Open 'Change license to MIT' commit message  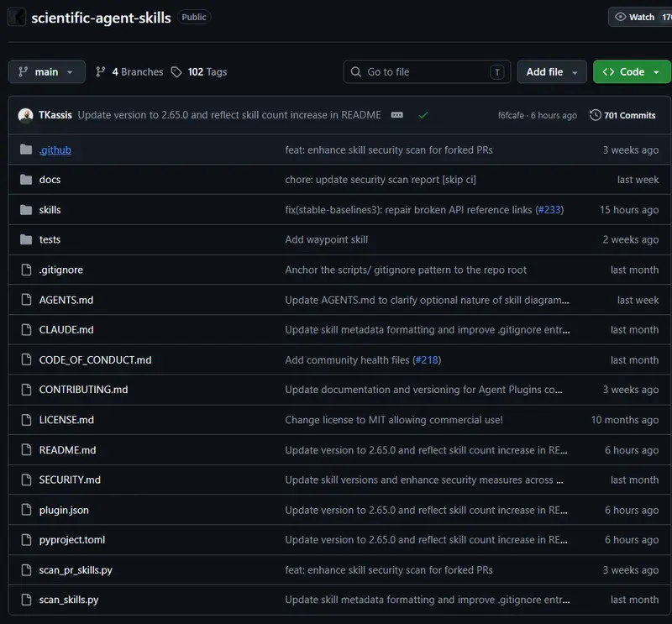coord(393,420)
